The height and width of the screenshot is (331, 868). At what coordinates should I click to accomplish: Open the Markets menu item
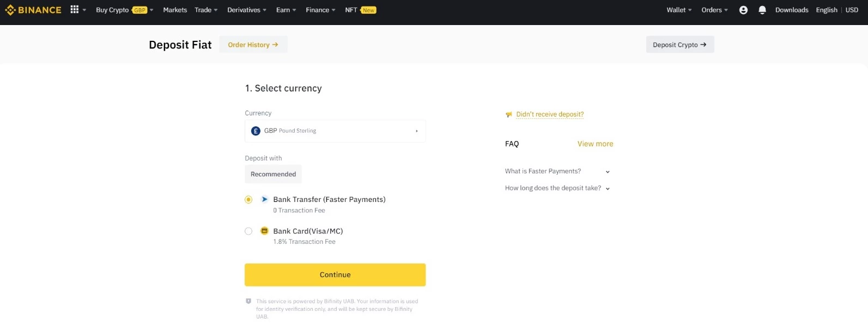tap(175, 10)
